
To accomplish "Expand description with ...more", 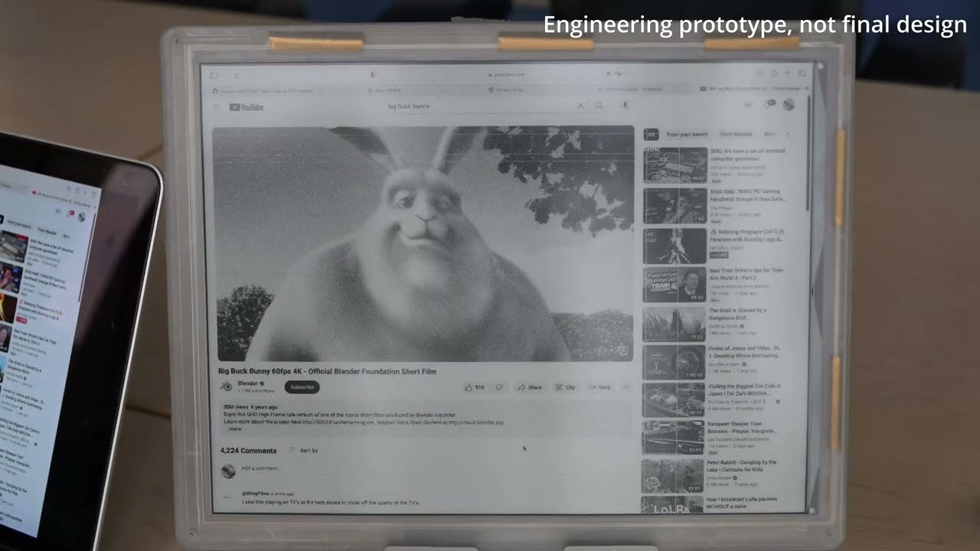I will pyautogui.click(x=234, y=429).
